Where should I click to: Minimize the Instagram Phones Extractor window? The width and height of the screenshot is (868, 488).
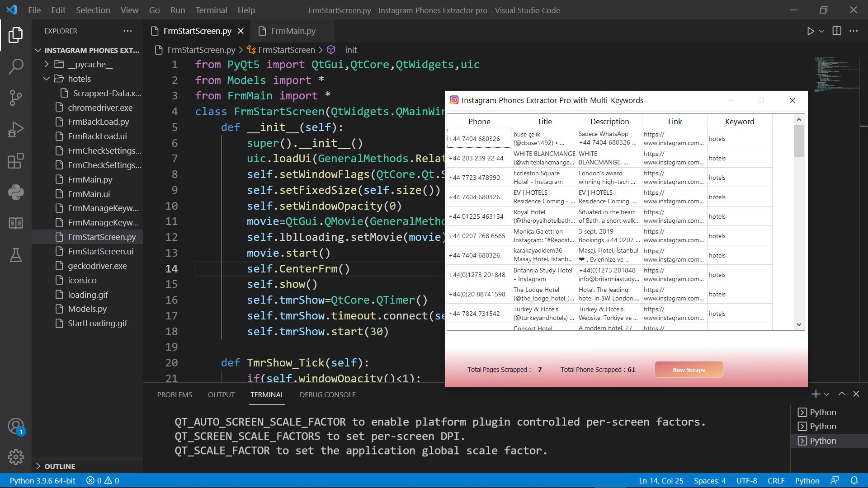tap(731, 100)
